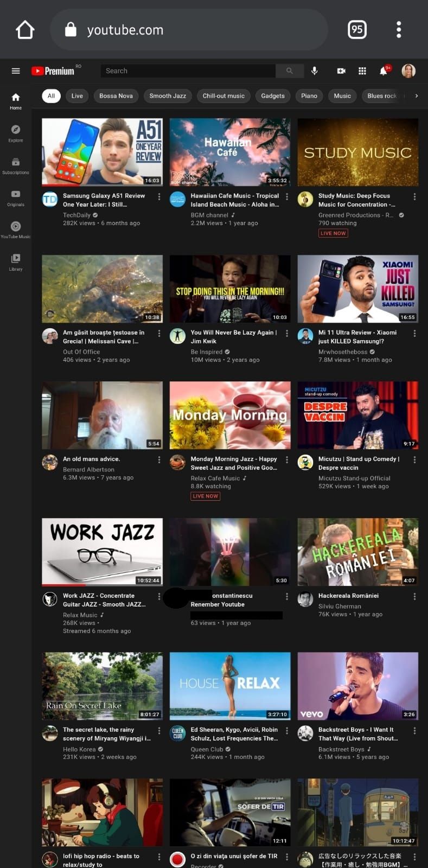Click the create video camera icon
This screenshot has width=428, height=868.
[341, 71]
